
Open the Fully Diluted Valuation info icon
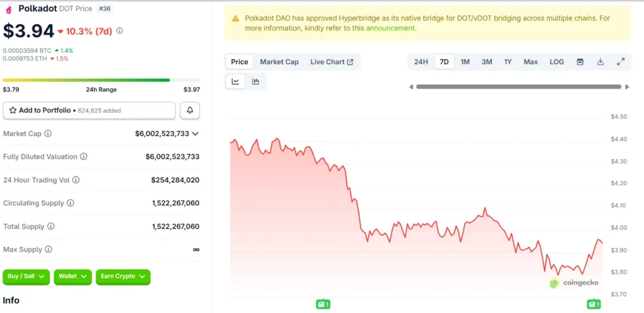click(x=84, y=157)
